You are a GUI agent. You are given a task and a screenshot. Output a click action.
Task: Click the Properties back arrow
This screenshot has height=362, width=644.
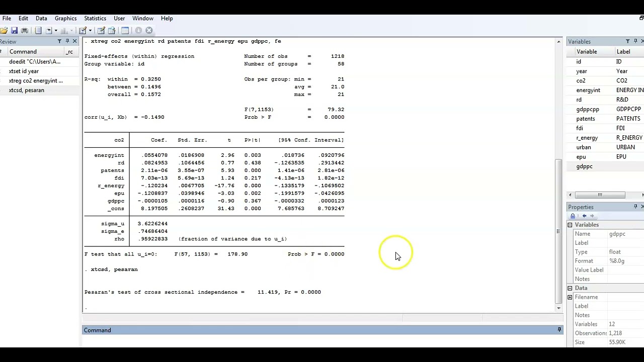(x=584, y=216)
